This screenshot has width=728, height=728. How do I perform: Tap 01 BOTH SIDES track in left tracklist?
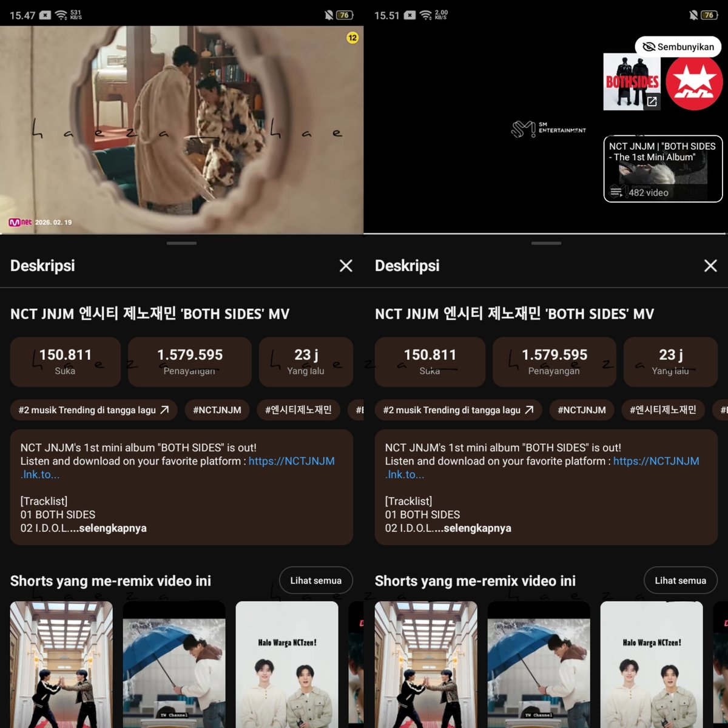(58, 514)
